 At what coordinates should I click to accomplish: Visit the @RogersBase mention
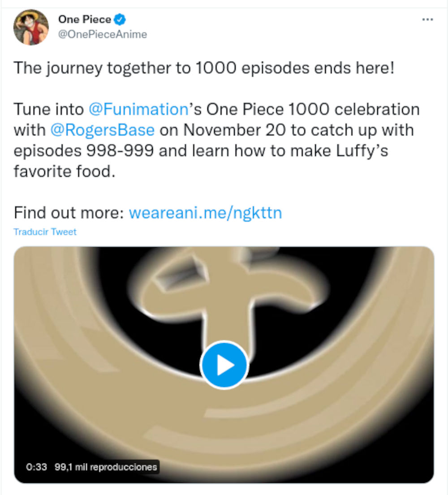click(x=103, y=130)
